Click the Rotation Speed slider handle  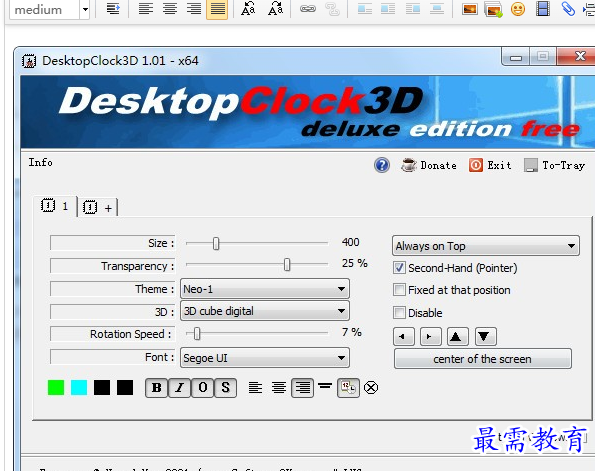pyautogui.click(x=197, y=334)
